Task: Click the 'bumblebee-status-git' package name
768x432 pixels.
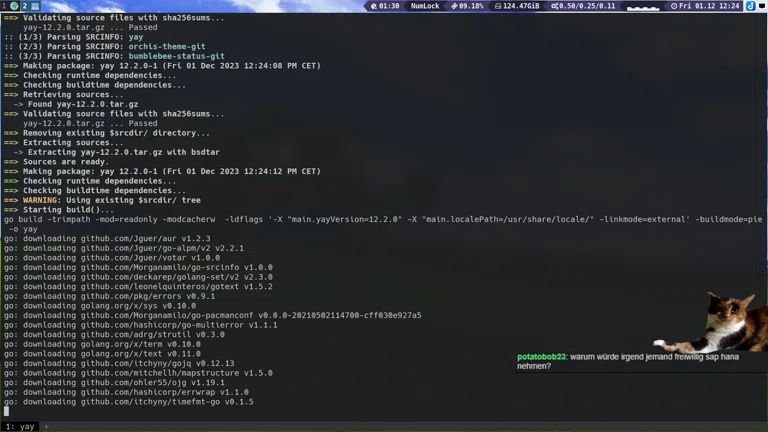Action: [x=177, y=56]
